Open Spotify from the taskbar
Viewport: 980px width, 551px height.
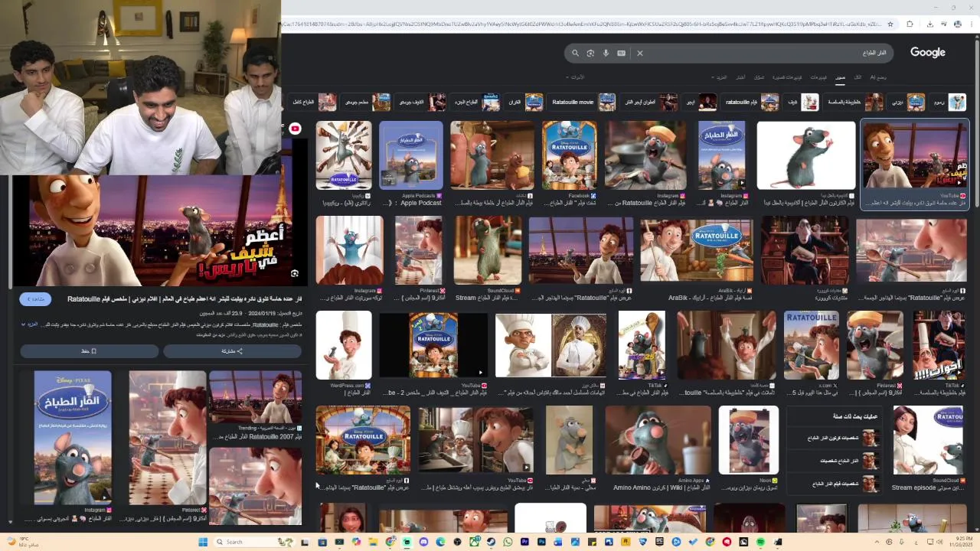(x=760, y=542)
